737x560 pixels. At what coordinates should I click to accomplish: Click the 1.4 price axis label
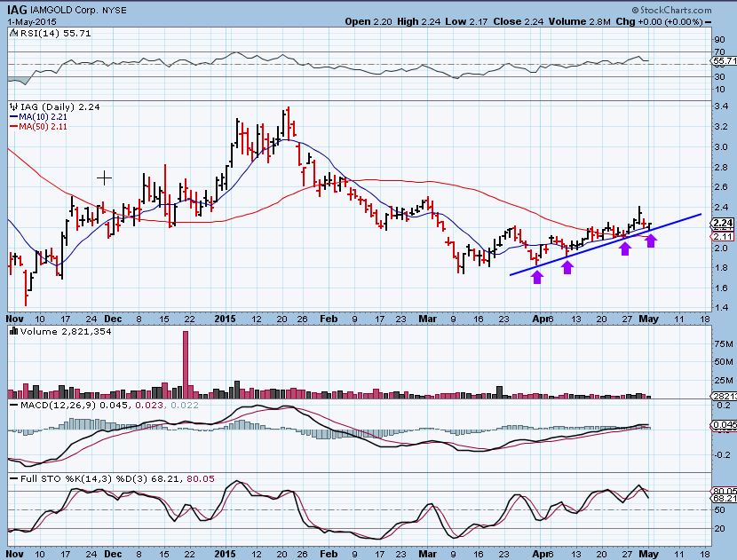[722, 308]
